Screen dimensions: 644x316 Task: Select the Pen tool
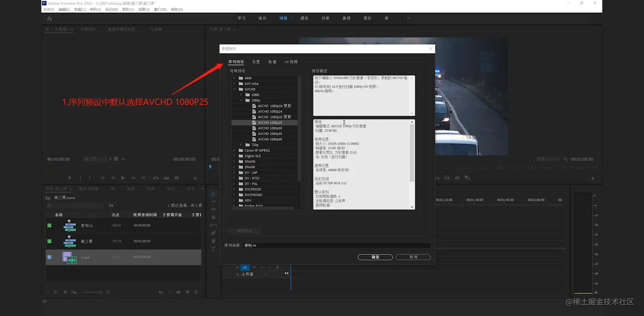click(213, 233)
